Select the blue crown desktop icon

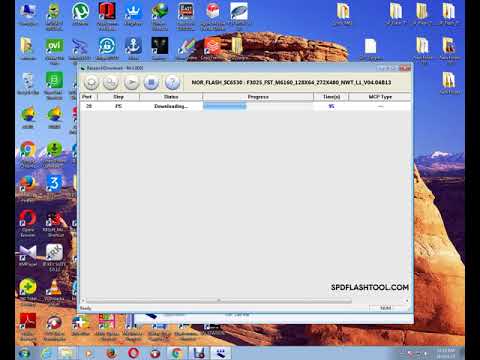click(x=133, y=14)
